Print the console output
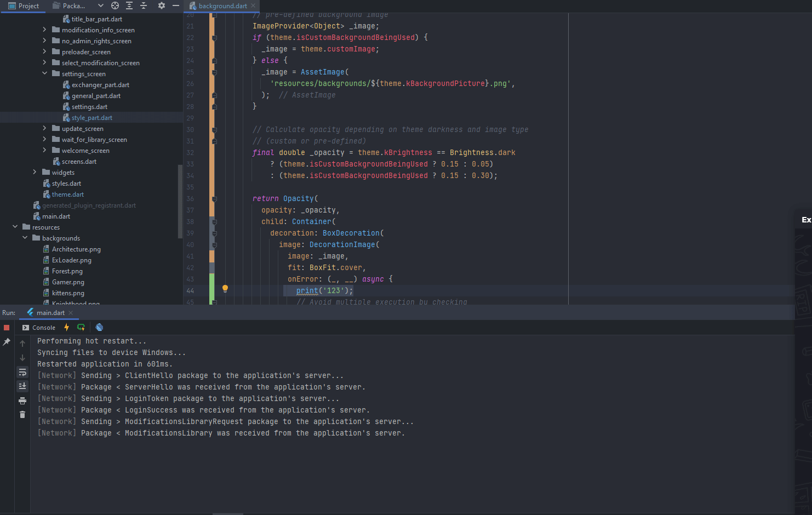 pos(22,400)
